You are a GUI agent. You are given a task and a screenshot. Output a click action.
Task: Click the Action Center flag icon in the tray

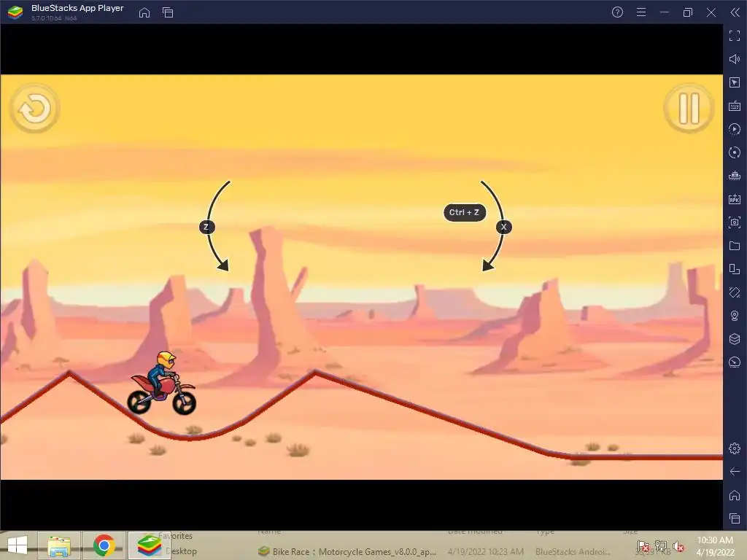pos(643,546)
